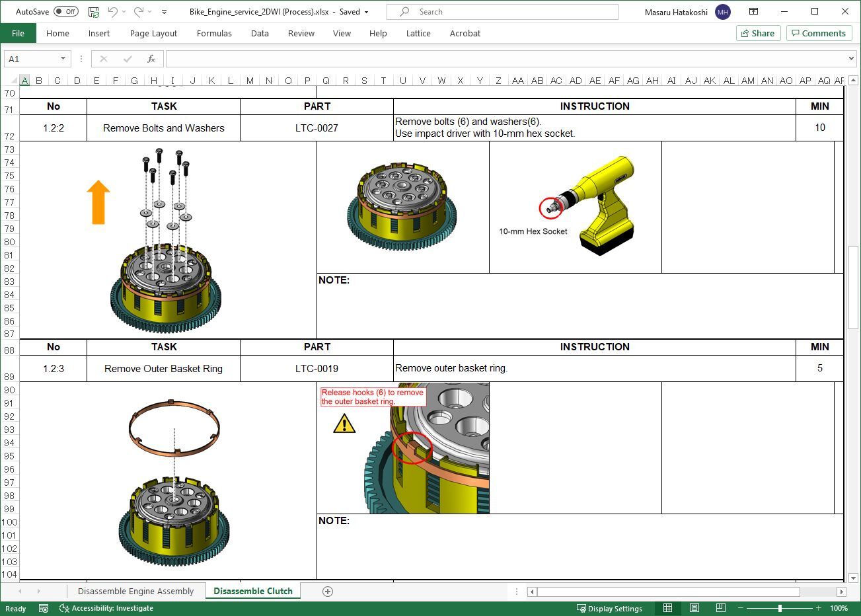The image size is (861, 616).
Task: Switch to Disassemble Engine Assembly sheet
Action: (x=135, y=592)
